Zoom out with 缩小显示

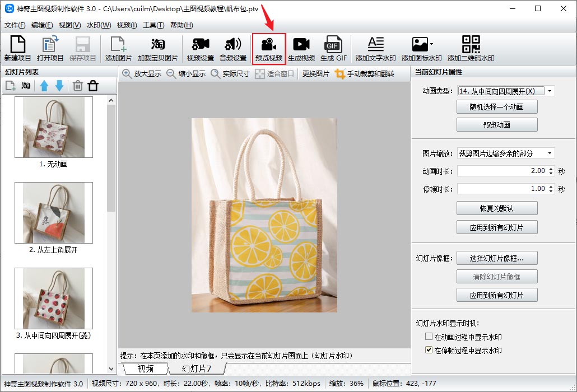click(x=186, y=73)
